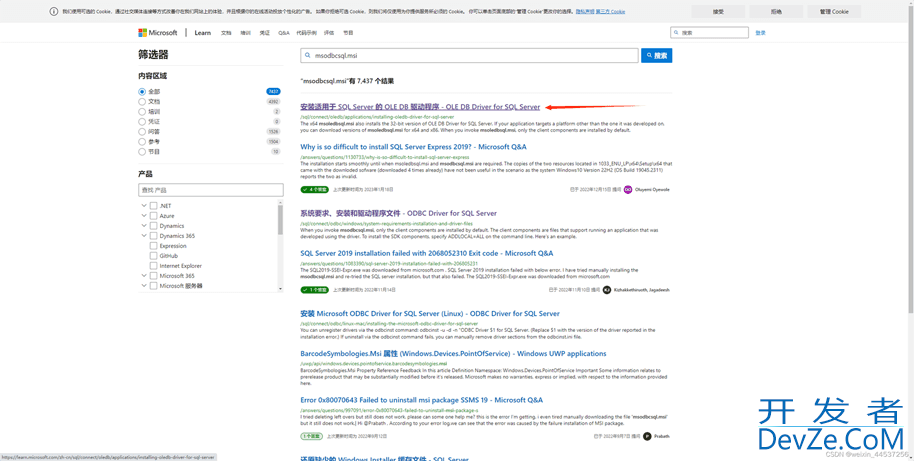Click the blue 搜索 search button
914x461 pixels.
tap(656, 55)
